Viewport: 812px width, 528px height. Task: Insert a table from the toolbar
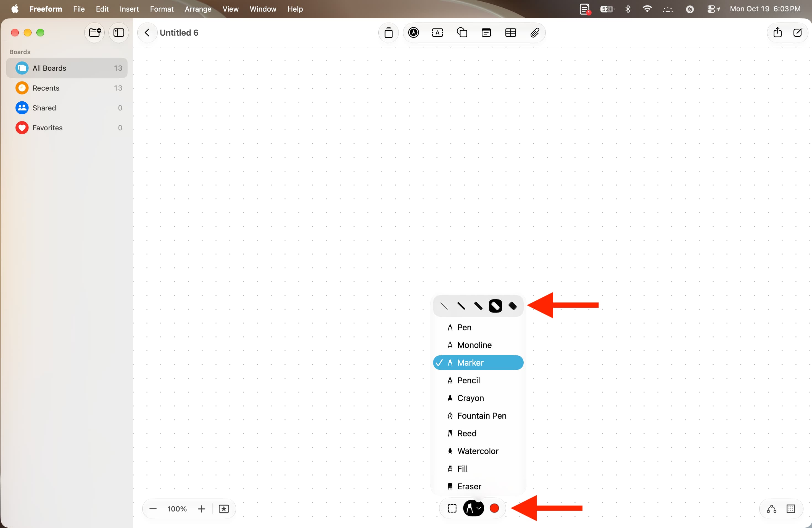510,33
